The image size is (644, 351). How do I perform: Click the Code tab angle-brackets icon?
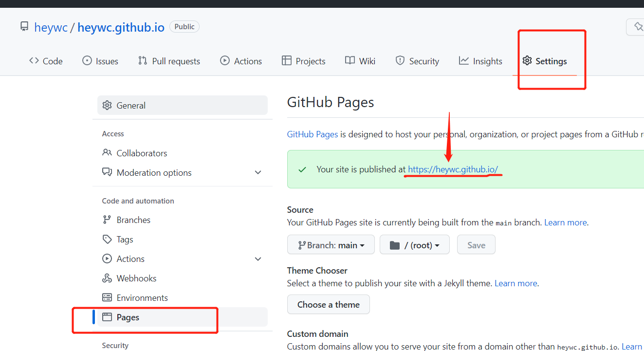pos(34,60)
